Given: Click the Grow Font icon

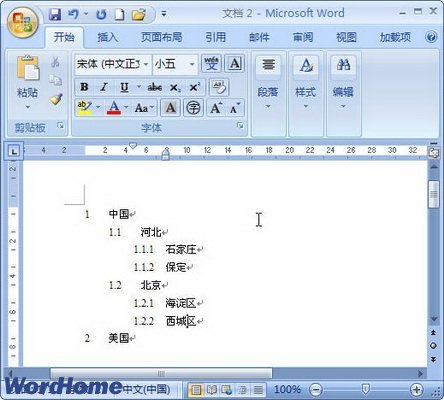Looking at the screenshot, I should tap(216, 108).
